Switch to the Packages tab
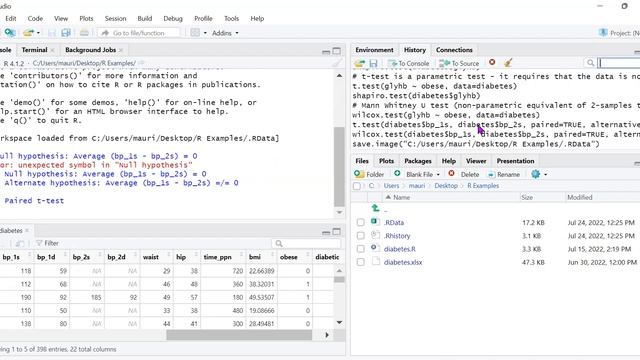 (x=418, y=161)
